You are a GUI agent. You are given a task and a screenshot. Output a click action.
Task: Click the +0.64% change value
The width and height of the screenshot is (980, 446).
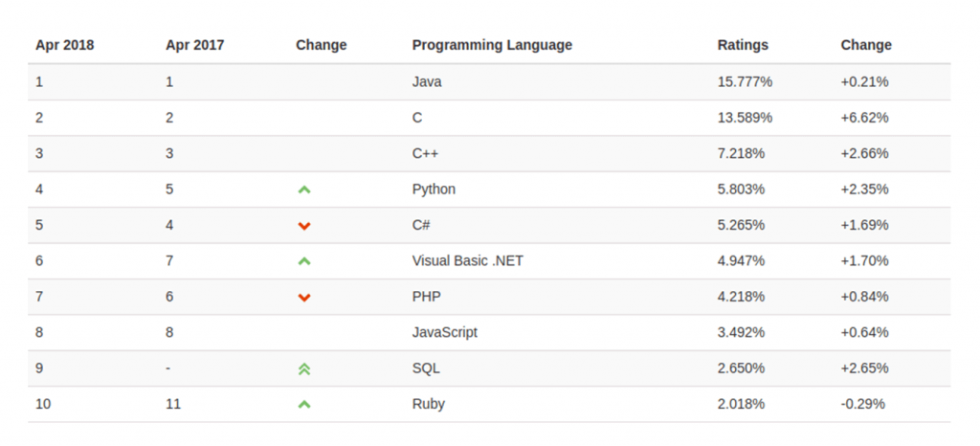864,332
